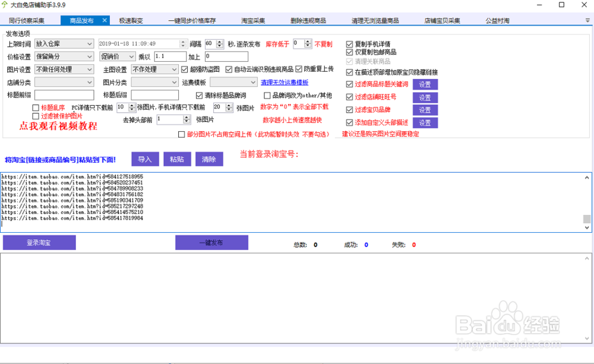The width and height of the screenshot is (594, 364).
Task: Click 设置 button for 过滤商品标题关键词
Action: point(425,84)
